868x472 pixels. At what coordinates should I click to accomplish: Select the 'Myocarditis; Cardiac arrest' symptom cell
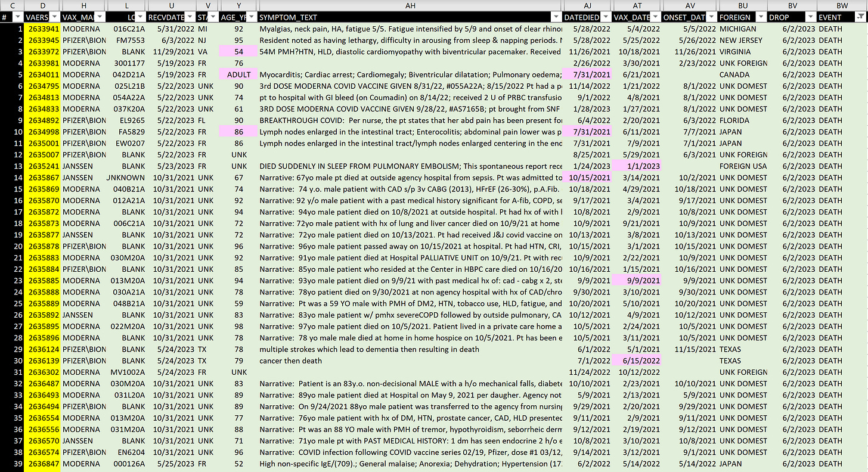coord(411,75)
